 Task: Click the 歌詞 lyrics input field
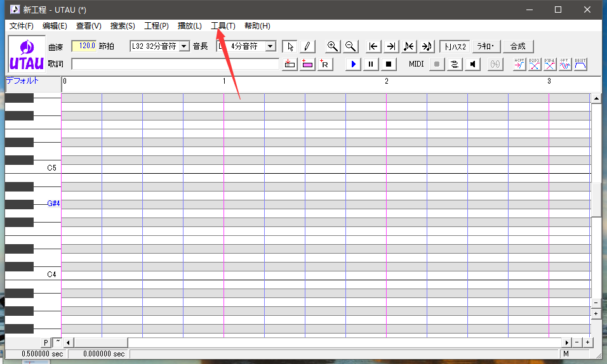click(x=175, y=64)
